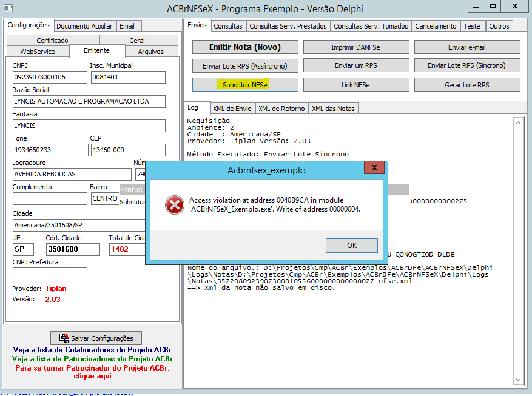Click the save icon on Salvar Configurações
Viewport: 532px width, 396px height.
pos(64,338)
